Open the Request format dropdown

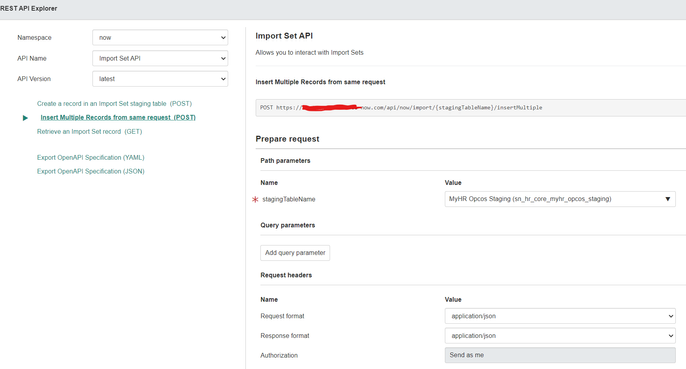click(x=560, y=316)
